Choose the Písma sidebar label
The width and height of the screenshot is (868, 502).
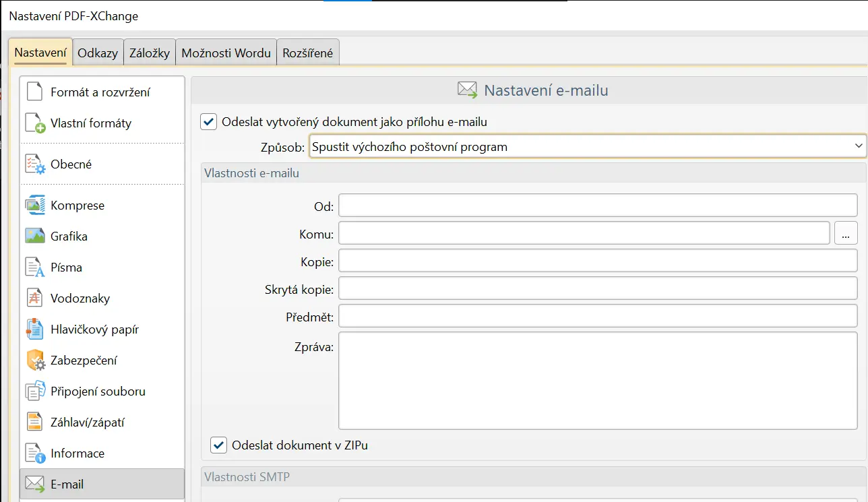66,268
